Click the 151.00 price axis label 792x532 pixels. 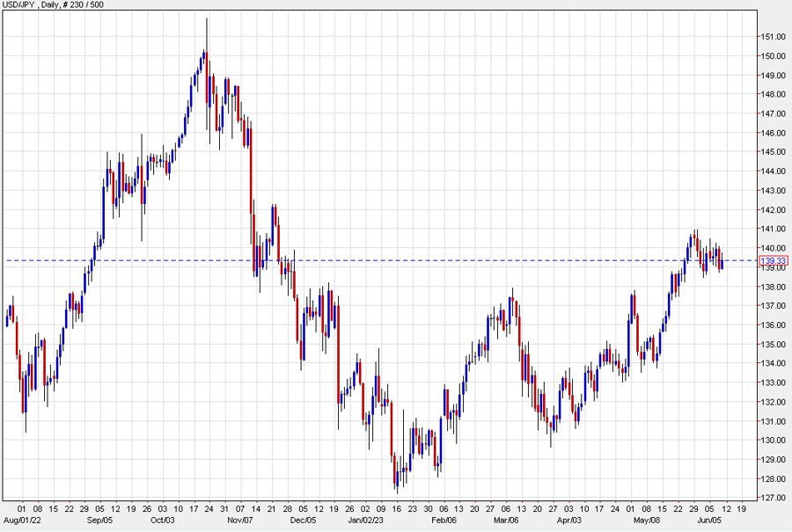pyautogui.click(x=771, y=37)
